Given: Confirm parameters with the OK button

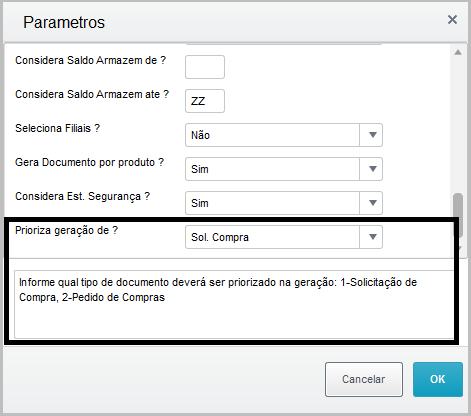Looking at the screenshot, I should pos(438,379).
